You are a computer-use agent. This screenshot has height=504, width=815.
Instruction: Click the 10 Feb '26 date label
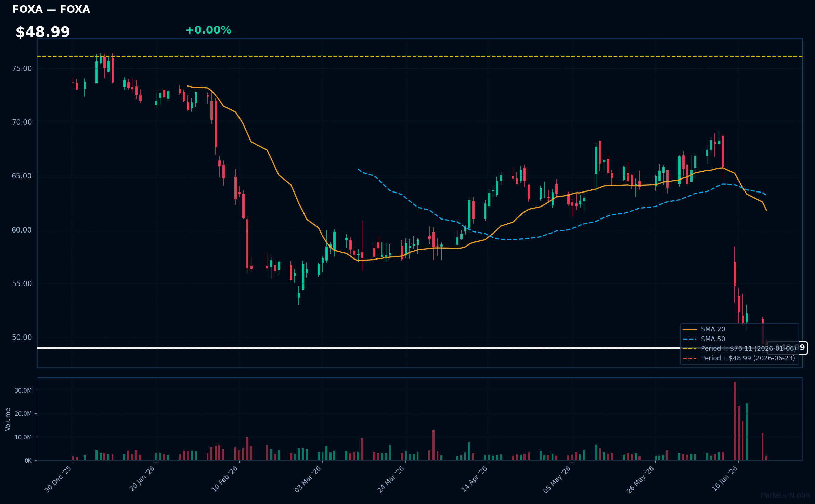pos(224,479)
